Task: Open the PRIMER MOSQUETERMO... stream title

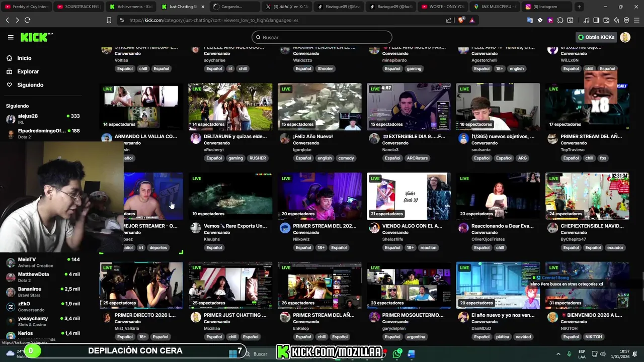Action: pyautogui.click(x=413, y=315)
